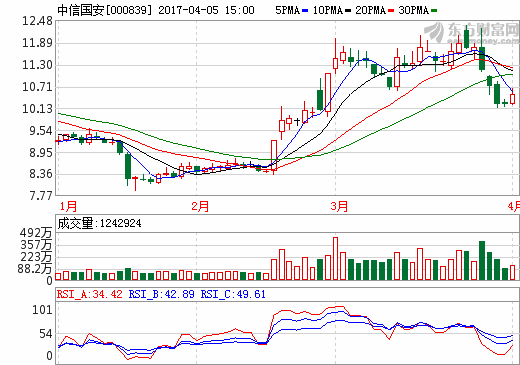Click the 10PMA black legend swatch

pos(348,11)
